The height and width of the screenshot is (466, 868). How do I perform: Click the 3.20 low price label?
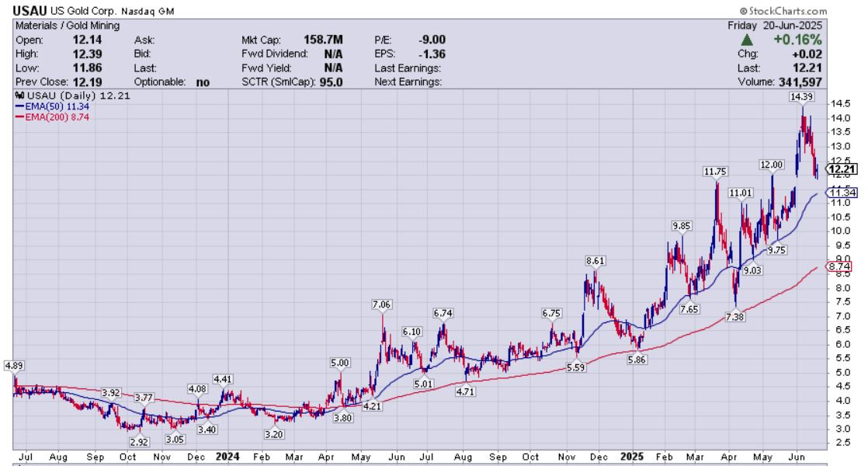coord(274,435)
